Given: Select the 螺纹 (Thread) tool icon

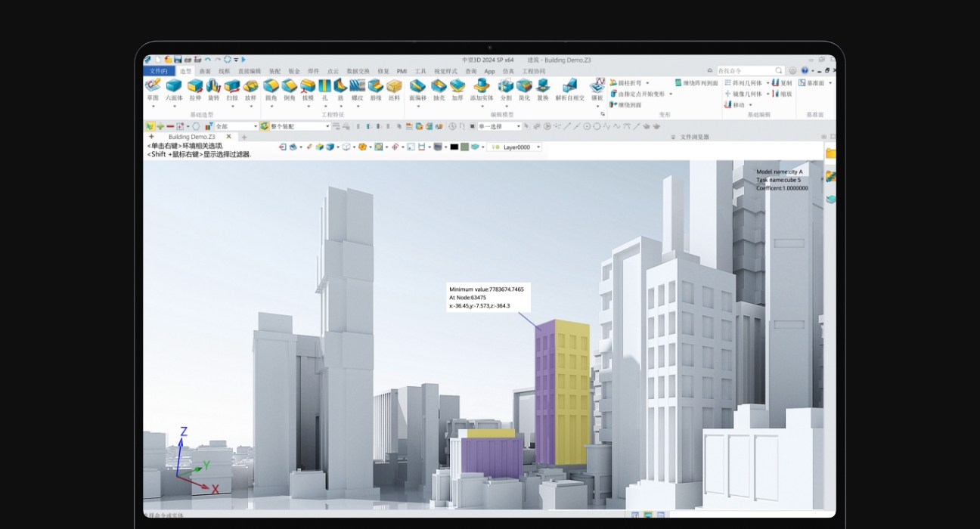Looking at the screenshot, I should 358,86.
